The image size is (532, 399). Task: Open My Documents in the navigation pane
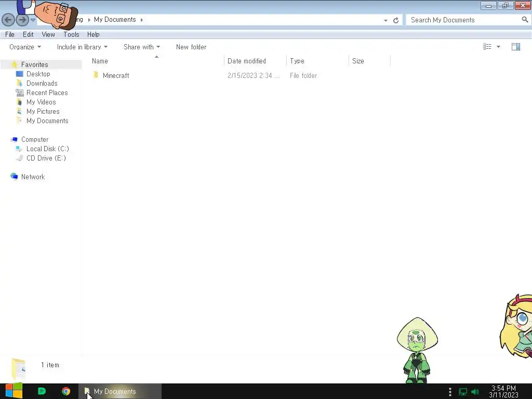pyautogui.click(x=47, y=121)
